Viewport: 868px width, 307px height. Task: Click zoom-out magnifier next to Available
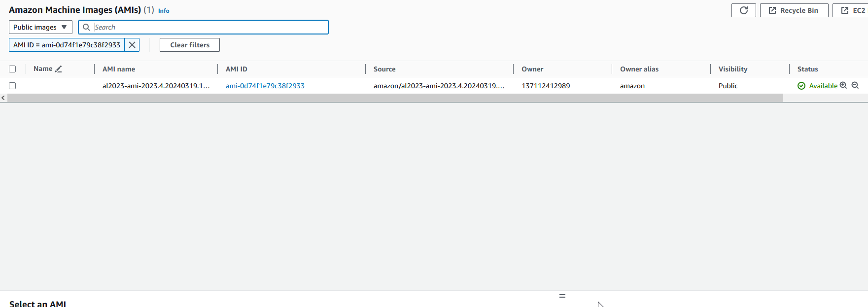point(855,85)
